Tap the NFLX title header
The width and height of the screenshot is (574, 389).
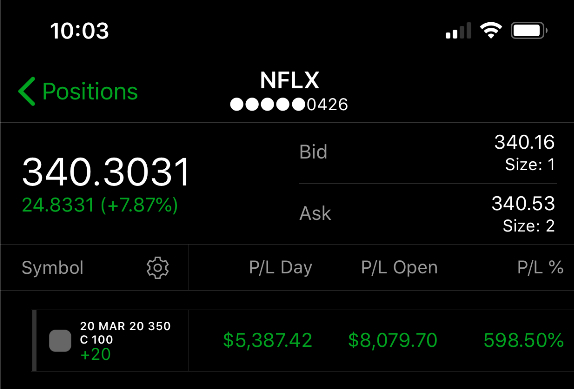click(289, 80)
